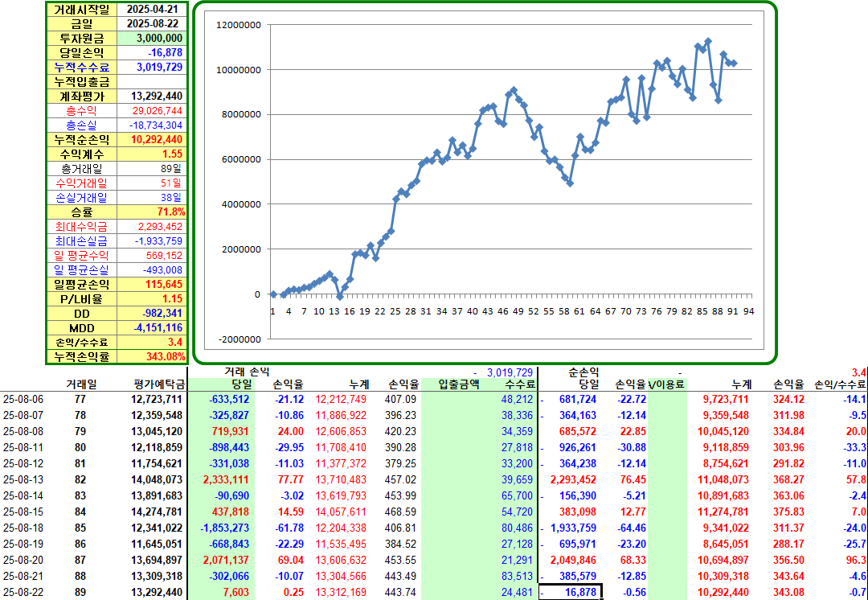The height and width of the screenshot is (600, 868).
Task: Click the date cell 25-08-22
Action: pyautogui.click(x=23, y=592)
